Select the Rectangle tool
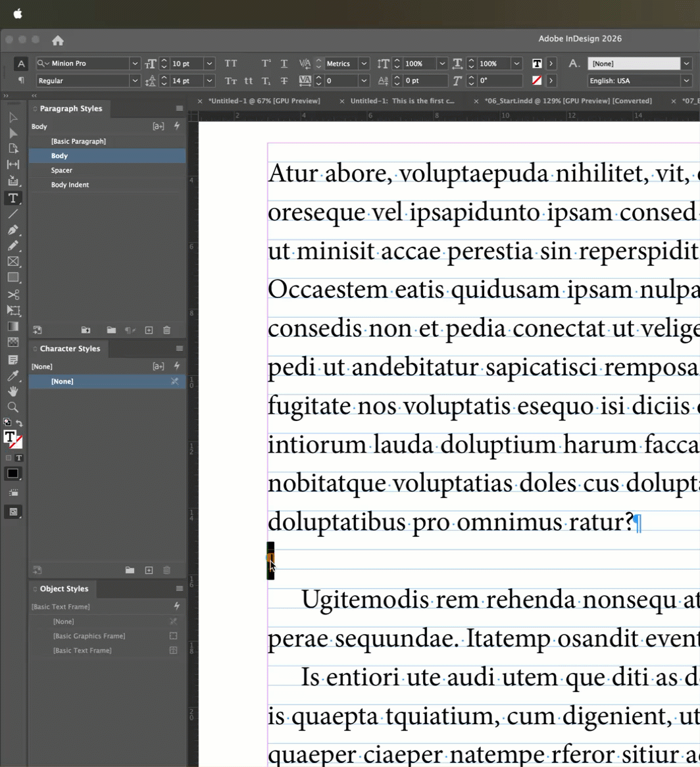 pos(13,278)
